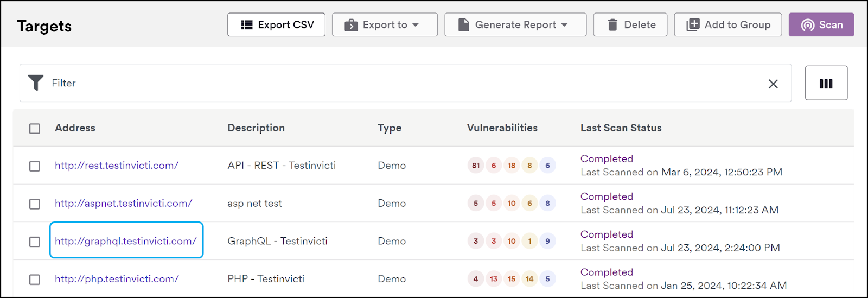
Task: Click the Delete trash button
Action: 630,25
